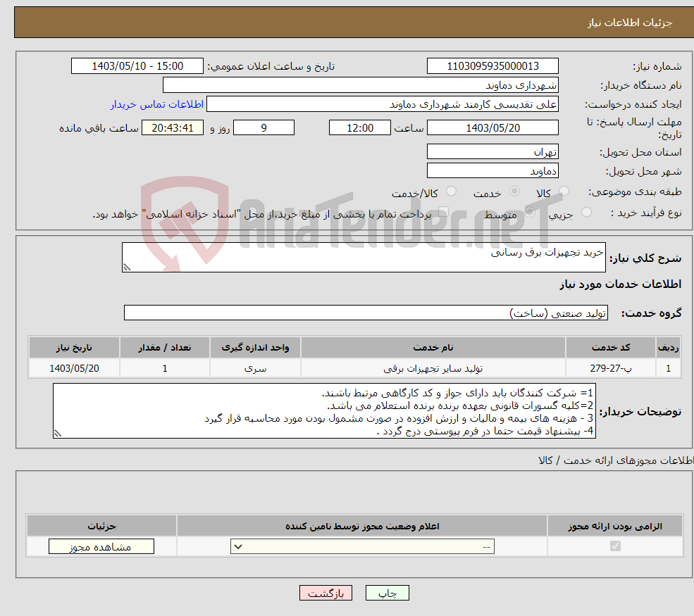Click the buyer name field شهرداری دماوند
This screenshot has height=616, width=694.
tap(360, 85)
